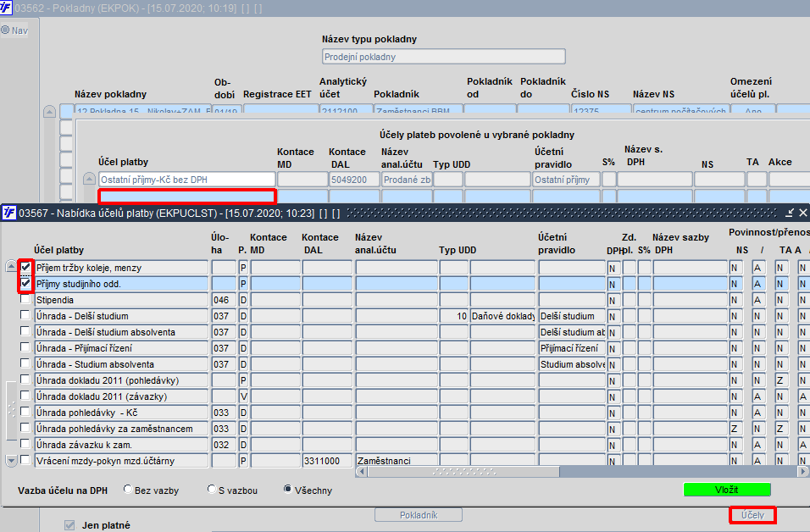Screen dimensions: 810x532
Task: Select the S vazbou radio button
Action: (211, 489)
